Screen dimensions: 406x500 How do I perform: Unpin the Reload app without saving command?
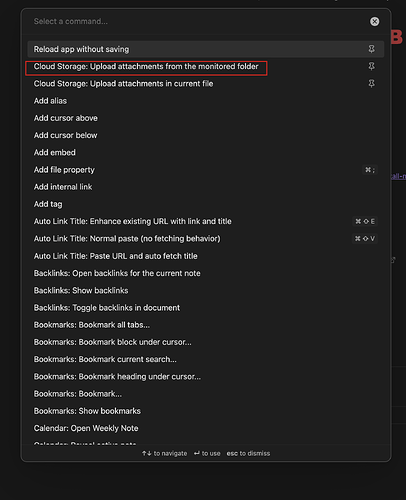click(371, 49)
